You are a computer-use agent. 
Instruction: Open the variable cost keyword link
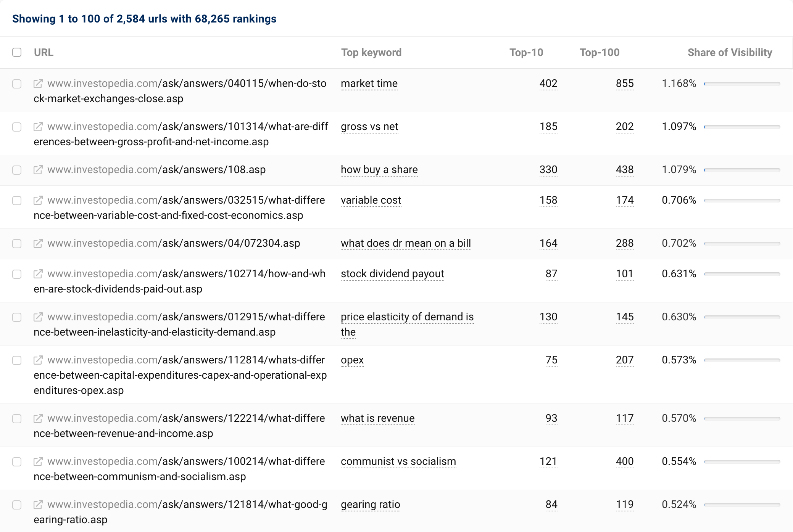371,200
